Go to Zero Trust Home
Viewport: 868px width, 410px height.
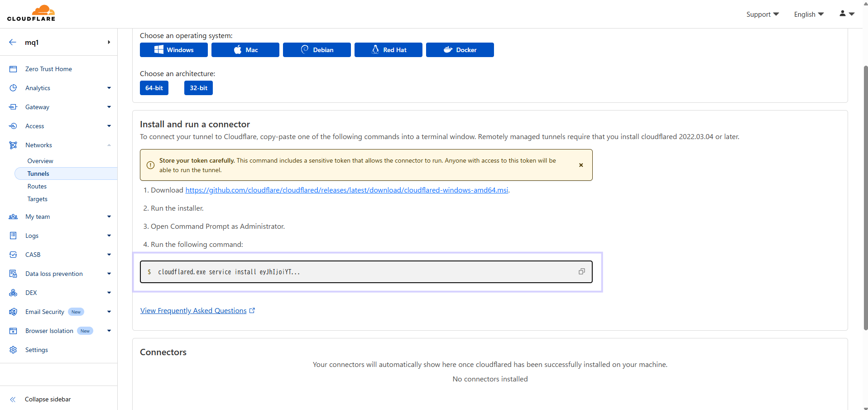48,69
